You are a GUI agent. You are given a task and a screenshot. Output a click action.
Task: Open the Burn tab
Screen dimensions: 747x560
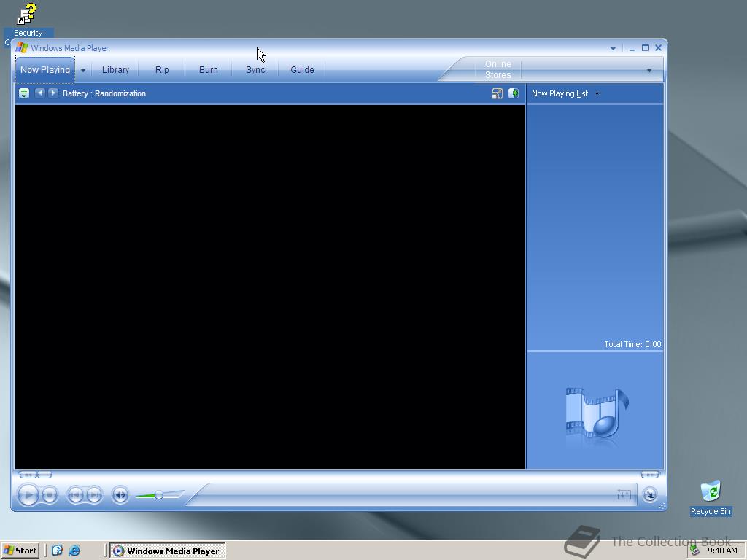208,69
